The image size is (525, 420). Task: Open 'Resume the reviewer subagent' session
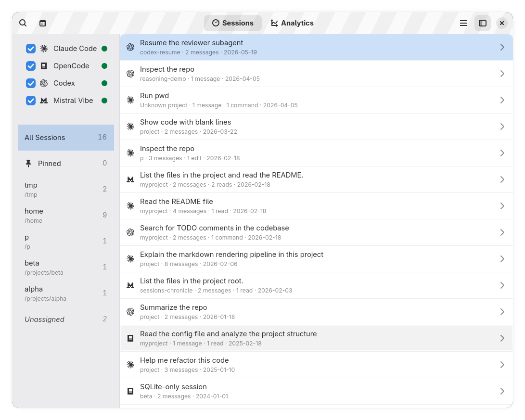click(x=317, y=47)
